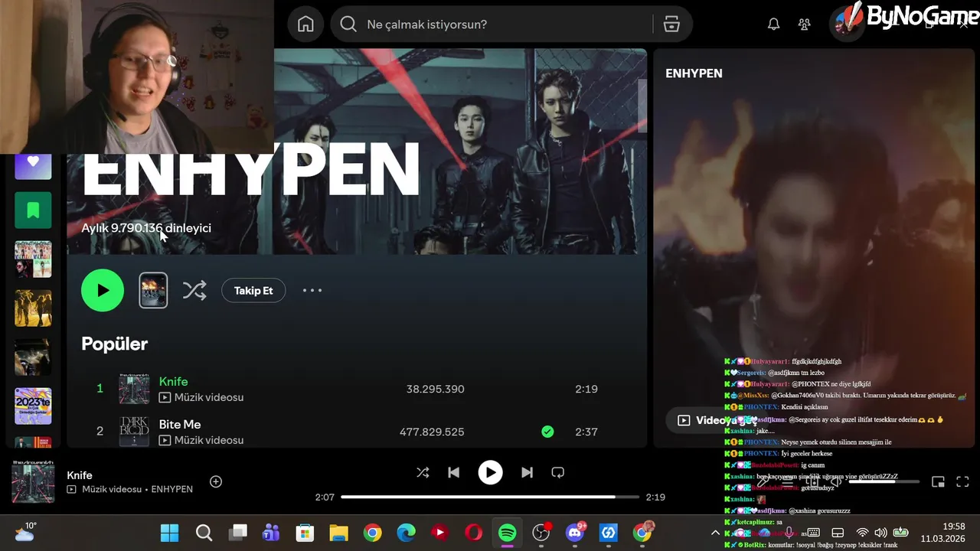
Task: Open Task View from taskbar
Action: pos(238,533)
